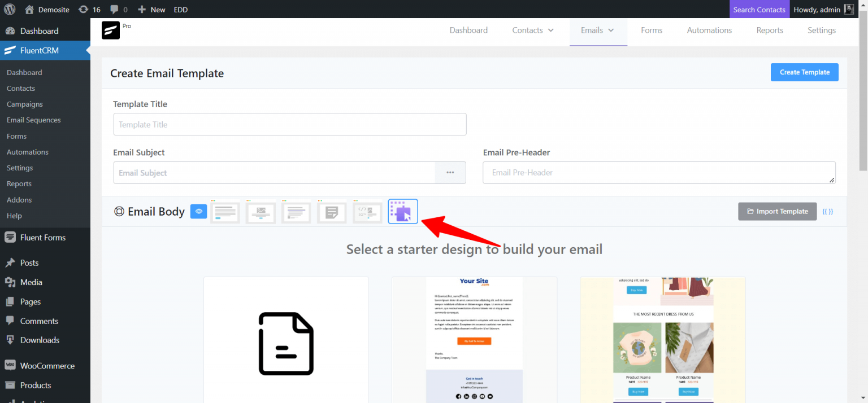This screenshot has width=868, height=403.
Task: Activate the Email Body settings gear icon
Action: point(119,211)
